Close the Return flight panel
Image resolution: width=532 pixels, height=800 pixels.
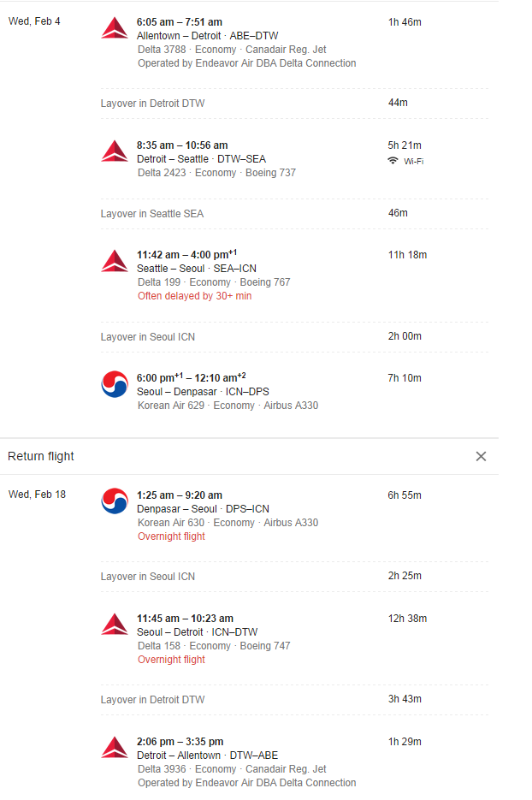tap(481, 456)
